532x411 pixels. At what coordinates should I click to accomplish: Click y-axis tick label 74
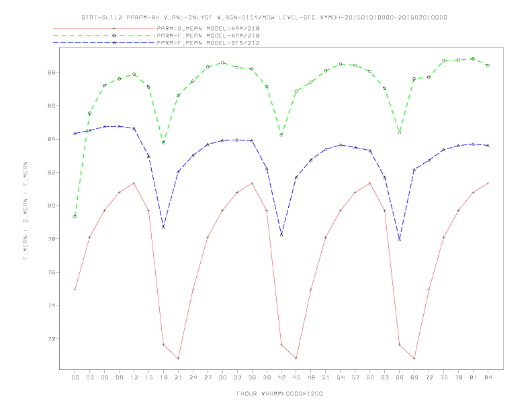[52, 306]
